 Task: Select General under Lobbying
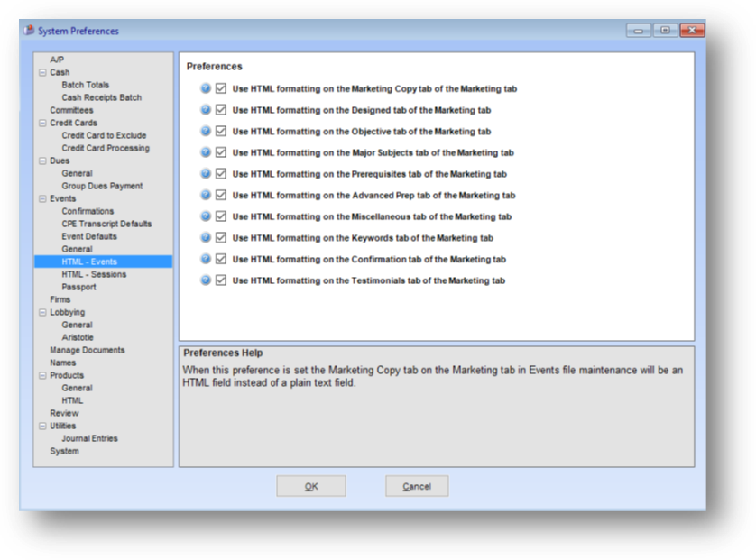(x=77, y=325)
